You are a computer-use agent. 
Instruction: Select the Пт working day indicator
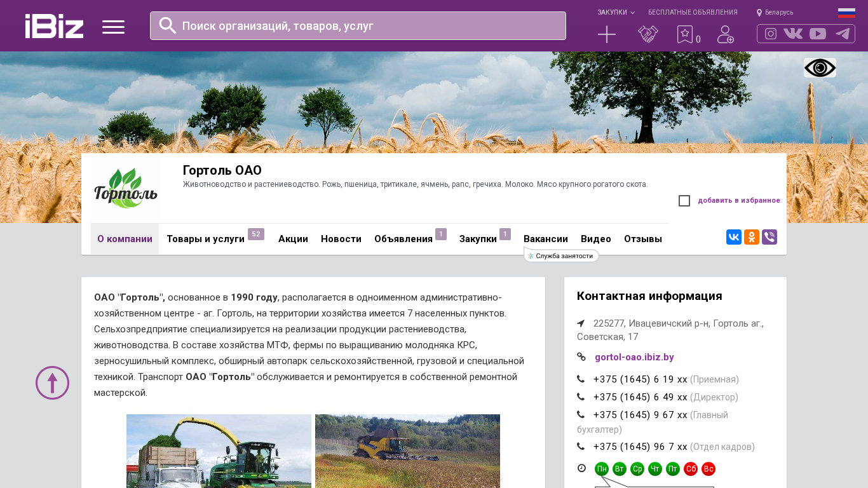tap(673, 469)
